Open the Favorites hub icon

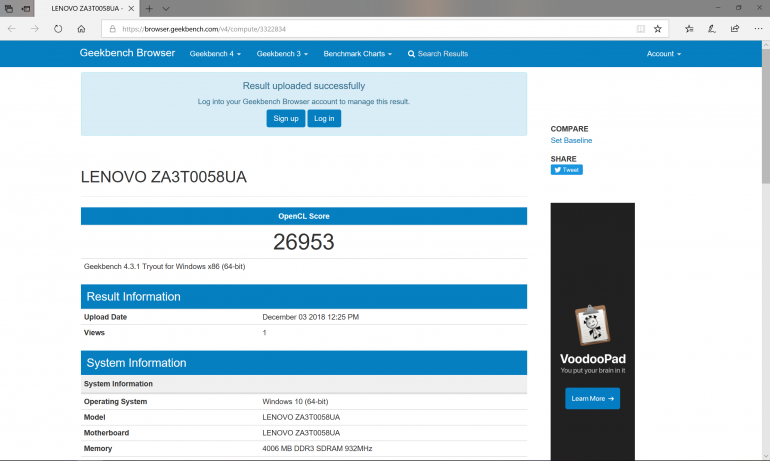pyautogui.click(x=689, y=29)
